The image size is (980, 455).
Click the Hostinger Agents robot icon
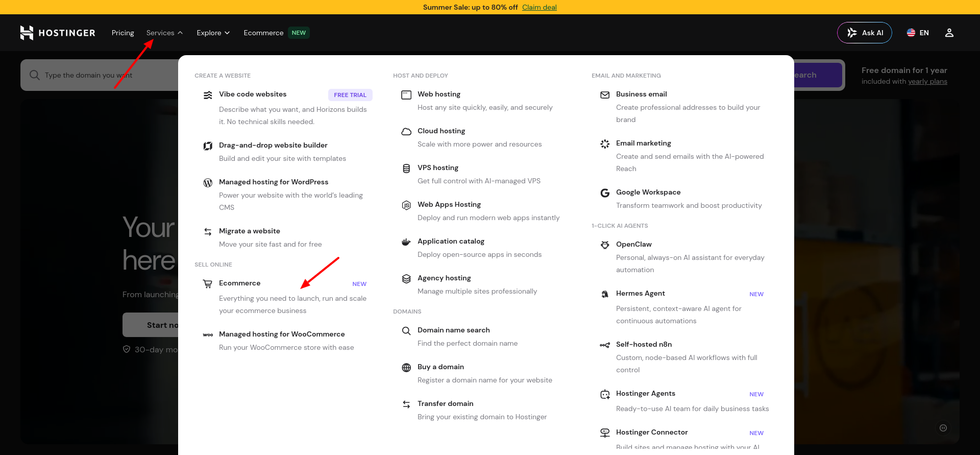coord(605,394)
